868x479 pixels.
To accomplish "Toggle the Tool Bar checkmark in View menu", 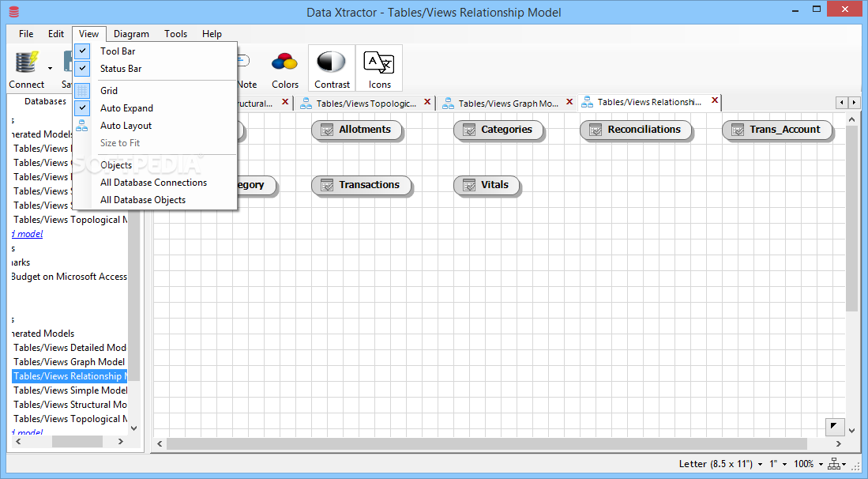I will point(82,51).
